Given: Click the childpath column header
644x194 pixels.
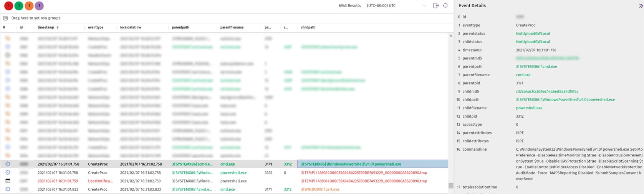Looking at the screenshot, I should pos(308,28).
